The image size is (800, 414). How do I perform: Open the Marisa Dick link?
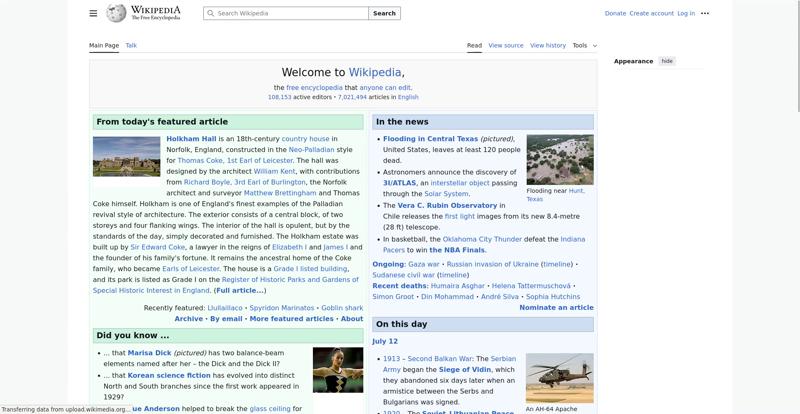[x=149, y=353]
